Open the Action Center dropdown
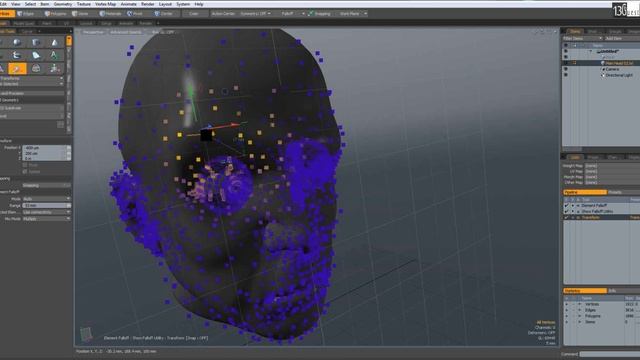The image size is (640, 360). [223, 13]
